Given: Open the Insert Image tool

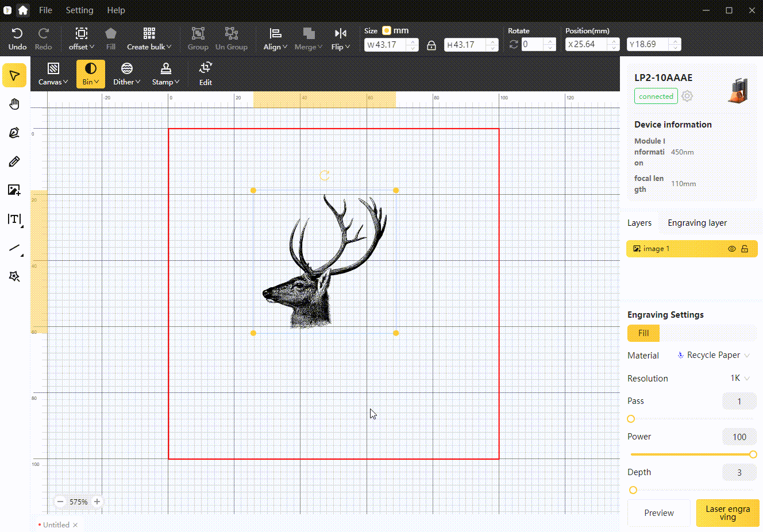Looking at the screenshot, I should (14, 190).
